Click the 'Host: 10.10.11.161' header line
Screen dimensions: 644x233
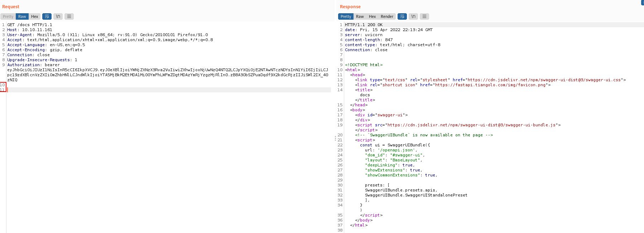click(x=30, y=30)
